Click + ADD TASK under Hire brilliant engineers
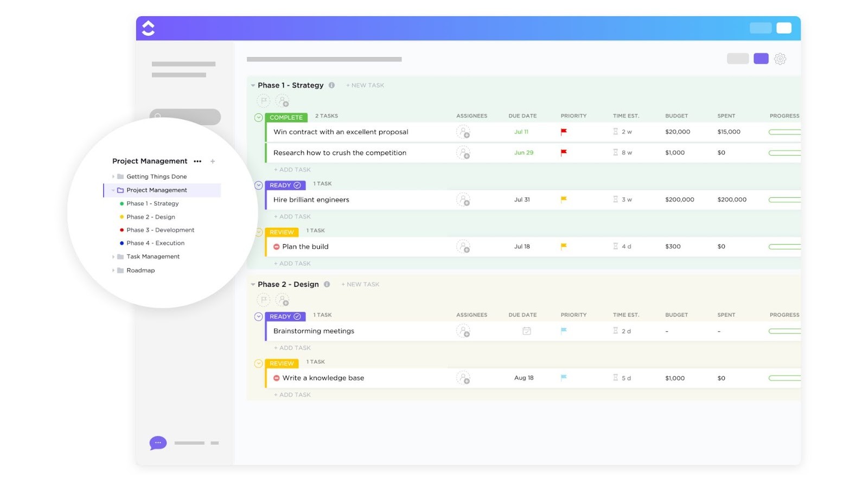This screenshot has height=488, width=868. 292,216
